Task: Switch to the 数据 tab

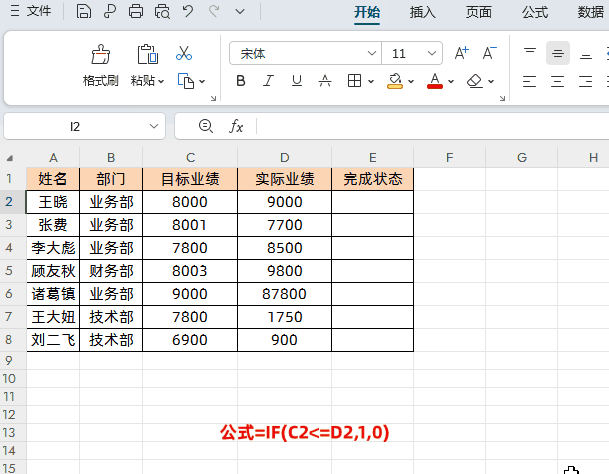Action: point(591,12)
